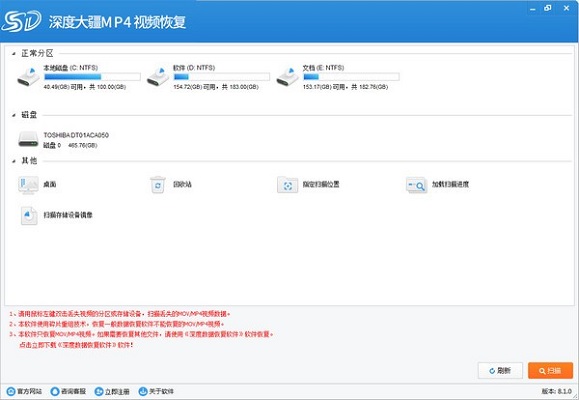579x400 pixels.
Task: Select the TOSHIBA DT01ACA050 disk icon
Action: [28, 139]
